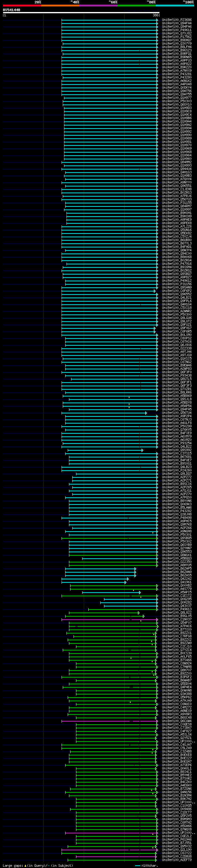197x868 pixels.
Task: Select the UniRef100_C6MTH2 label
Action: pyautogui.click(x=177, y=823)
